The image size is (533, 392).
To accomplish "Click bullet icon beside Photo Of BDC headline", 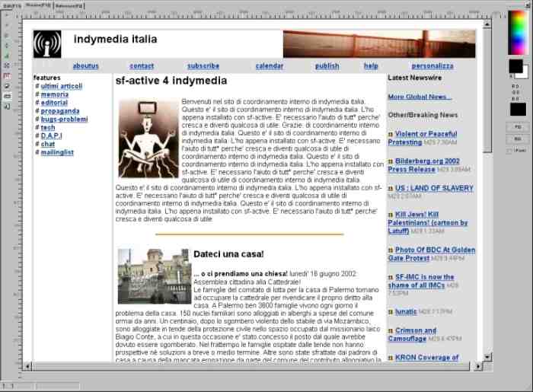I will [391, 250].
